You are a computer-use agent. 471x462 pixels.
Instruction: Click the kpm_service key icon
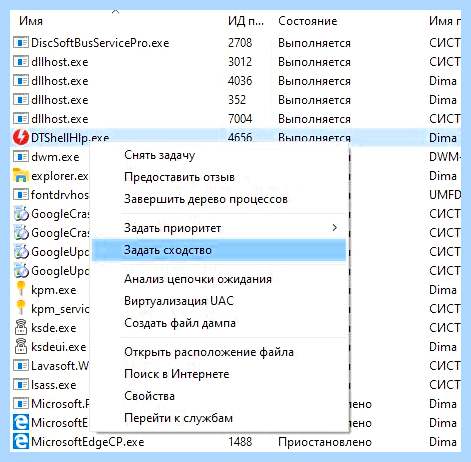click(21, 308)
